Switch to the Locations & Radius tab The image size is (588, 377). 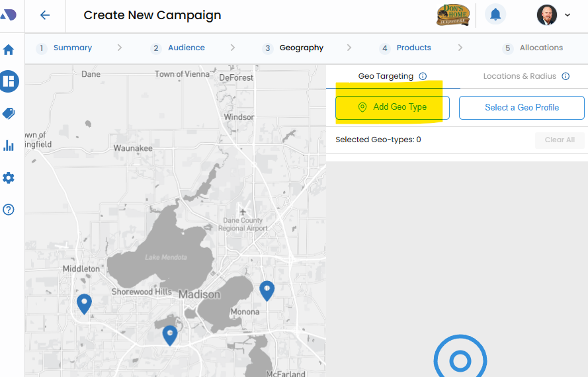519,76
